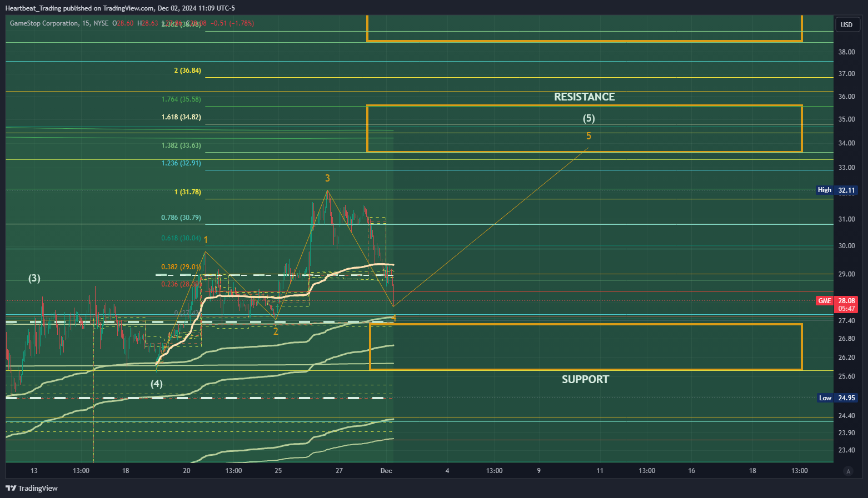The image size is (868, 498).
Task: Click the GameStop Corporation symbol title
Action: click(44, 23)
